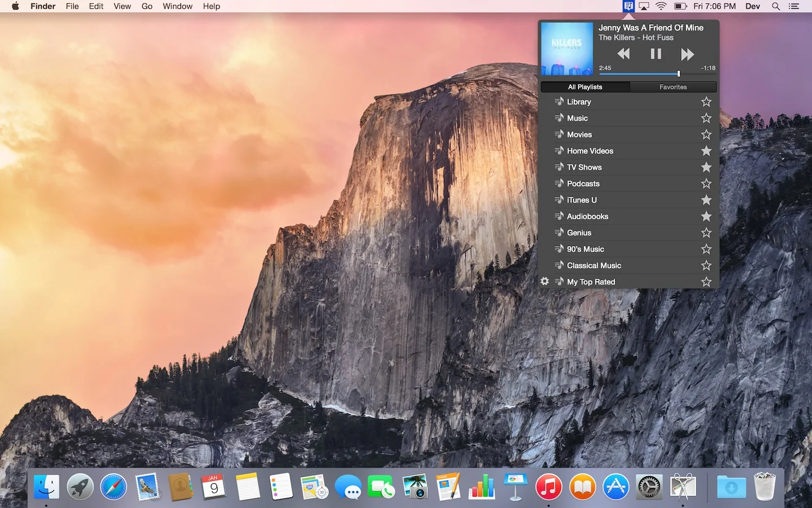Image resolution: width=812 pixels, height=508 pixels.
Task: Play the 90's Music playlist
Action: (629, 249)
